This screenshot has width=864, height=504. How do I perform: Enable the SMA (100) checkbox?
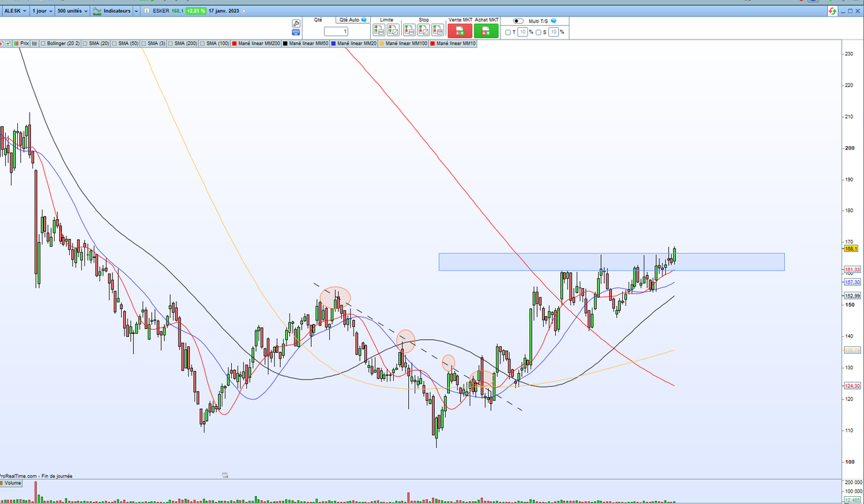[x=202, y=43]
